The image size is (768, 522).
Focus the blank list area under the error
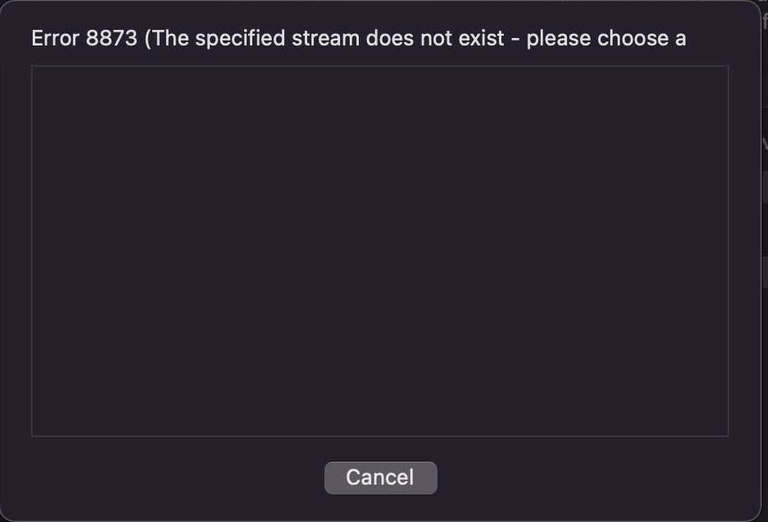380,251
